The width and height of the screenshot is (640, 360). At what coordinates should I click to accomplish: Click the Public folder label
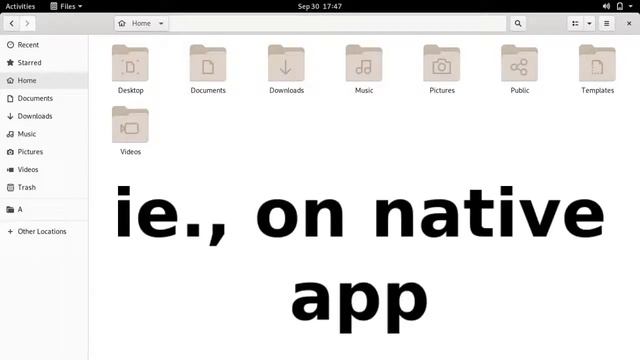[520, 91]
